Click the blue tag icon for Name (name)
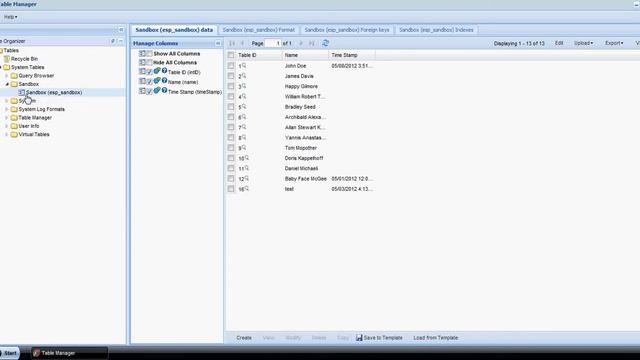Viewport: 640px width, 360px height. [157, 81]
